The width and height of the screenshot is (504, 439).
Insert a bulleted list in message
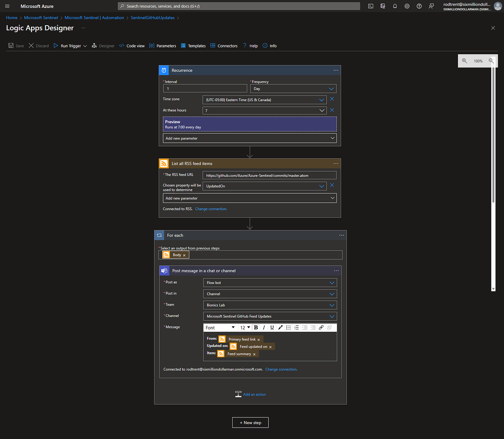pyautogui.click(x=289, y=328)
